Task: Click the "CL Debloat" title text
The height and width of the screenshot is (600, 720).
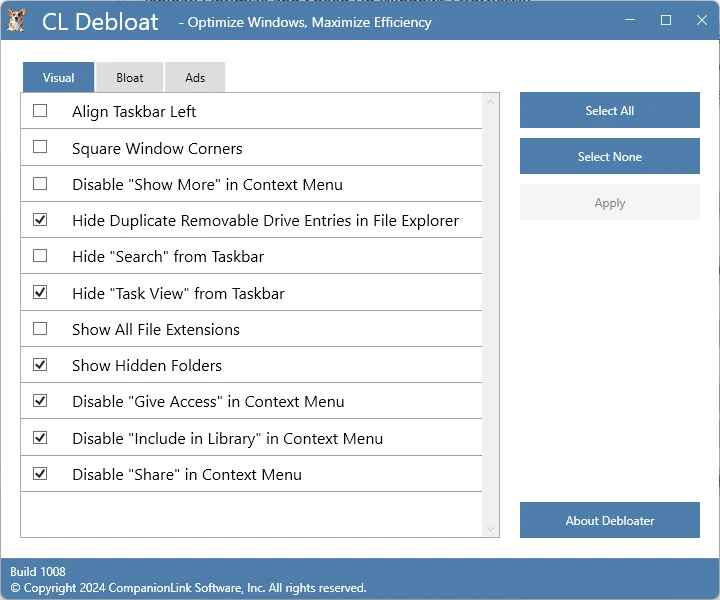Action: (x=100, y=22)
